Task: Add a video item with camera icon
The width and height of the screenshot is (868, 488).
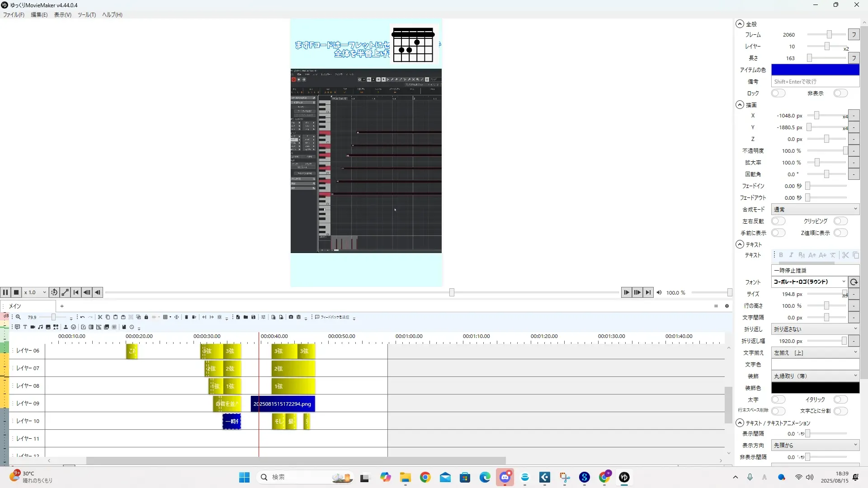Action: (x=33, y=327)
